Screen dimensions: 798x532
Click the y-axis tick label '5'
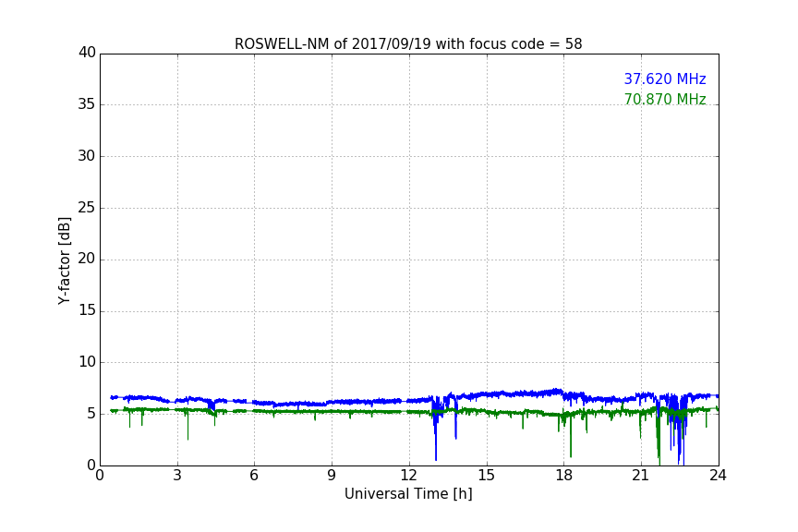click(x=91, y=414)
